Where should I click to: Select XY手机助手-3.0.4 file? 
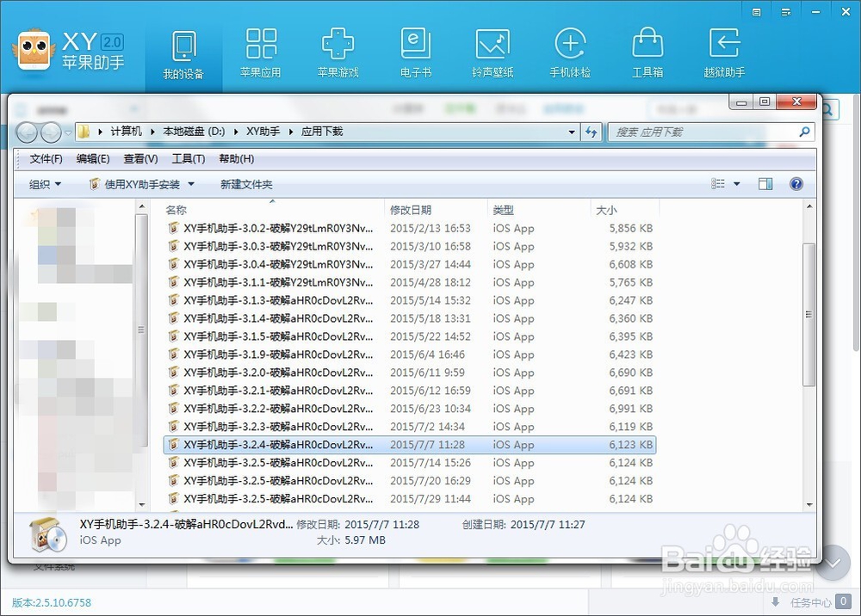[410, 264]
